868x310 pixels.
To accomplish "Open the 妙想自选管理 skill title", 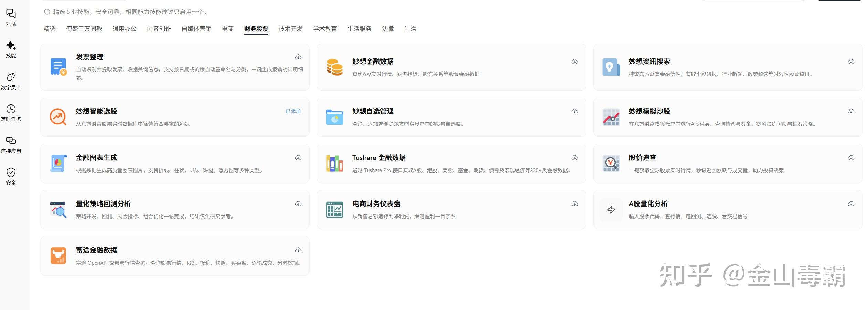I will click(x=373, y=111).
